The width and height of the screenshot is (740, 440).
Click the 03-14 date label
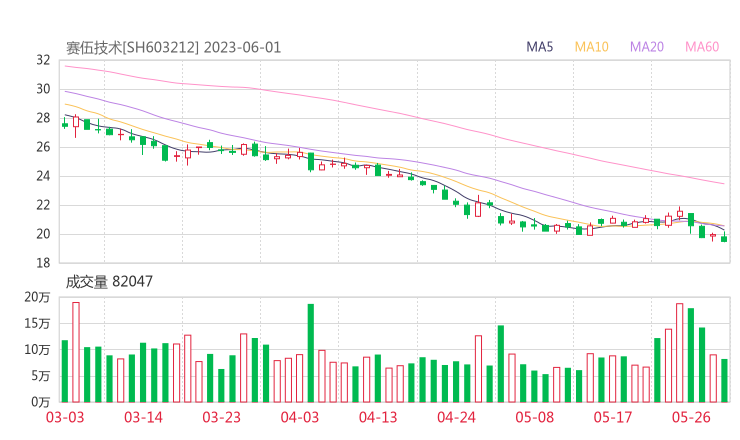point(143,417)
